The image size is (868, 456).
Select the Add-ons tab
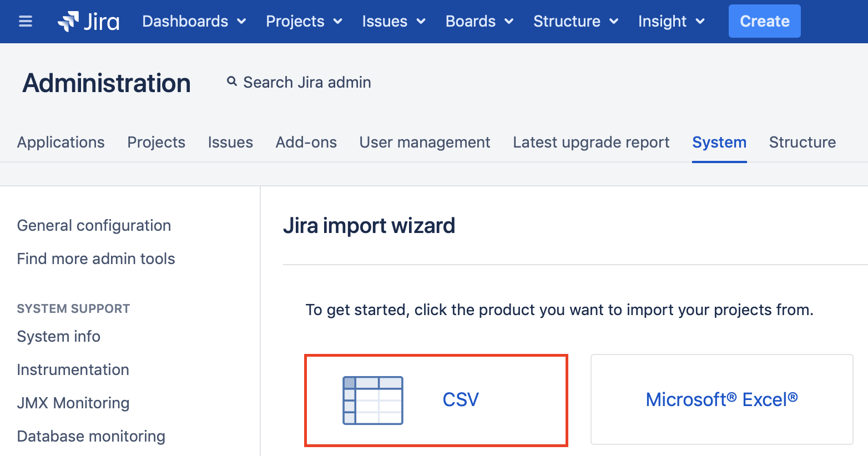[x=306, y=142]
